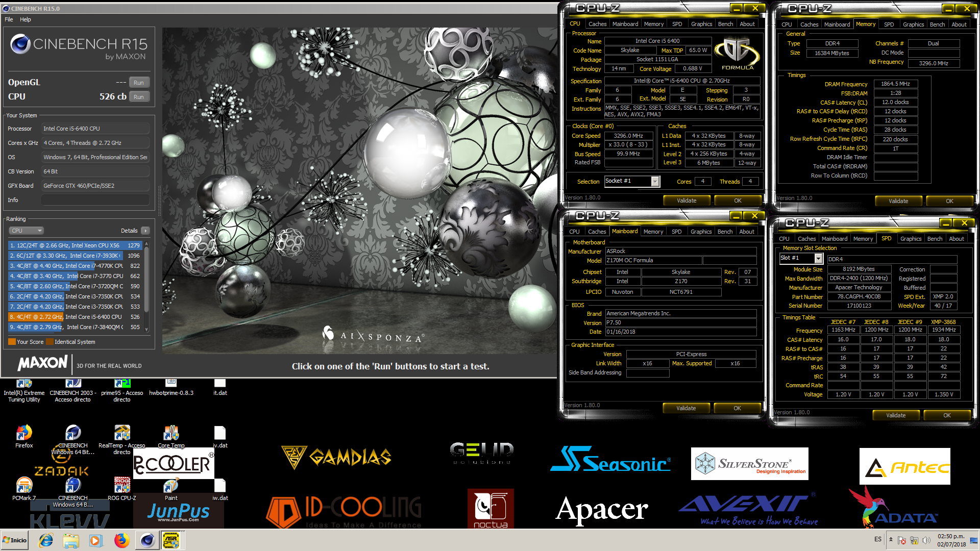Open the clock showing 02:50 p.m.
The width and height of the screenshot is (980, 551).
click(x=951, y=540)
